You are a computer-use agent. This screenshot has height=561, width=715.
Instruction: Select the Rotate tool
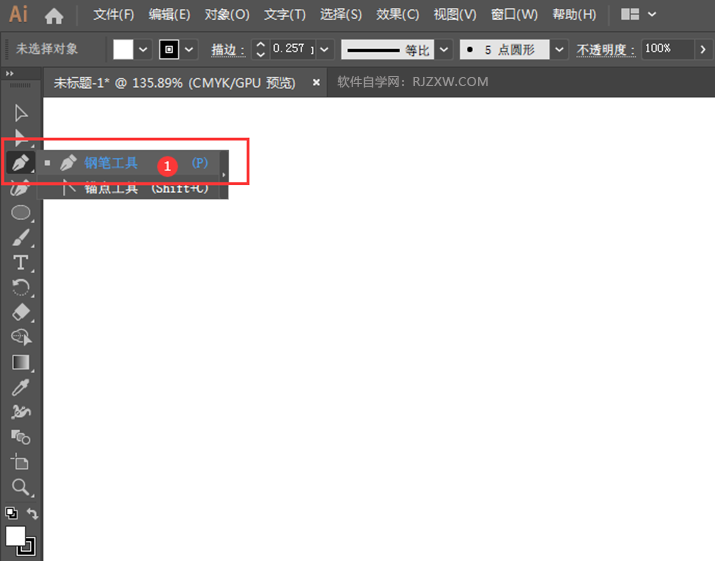[x=21, y=288]
